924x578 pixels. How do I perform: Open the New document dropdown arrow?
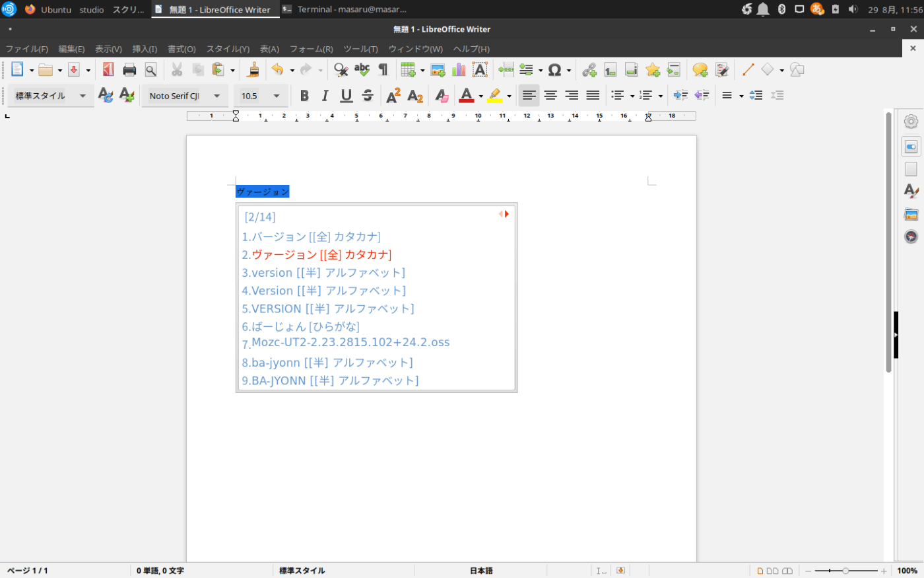coord(31,70)
